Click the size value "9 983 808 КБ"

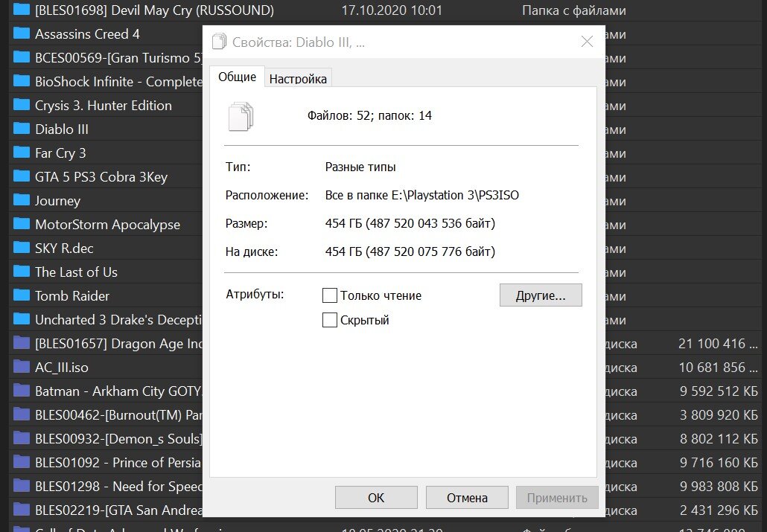pyautogui.click(x=719, y=487)
